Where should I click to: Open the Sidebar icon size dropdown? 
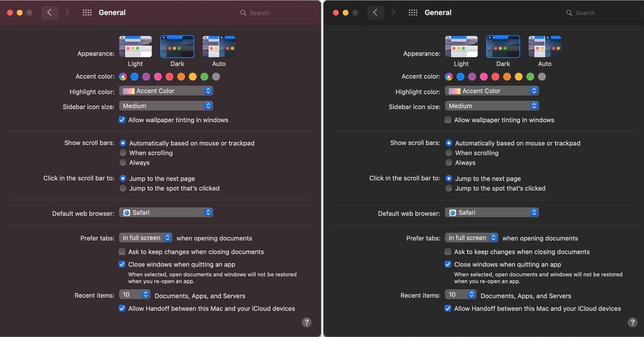(x=165, y=106)
